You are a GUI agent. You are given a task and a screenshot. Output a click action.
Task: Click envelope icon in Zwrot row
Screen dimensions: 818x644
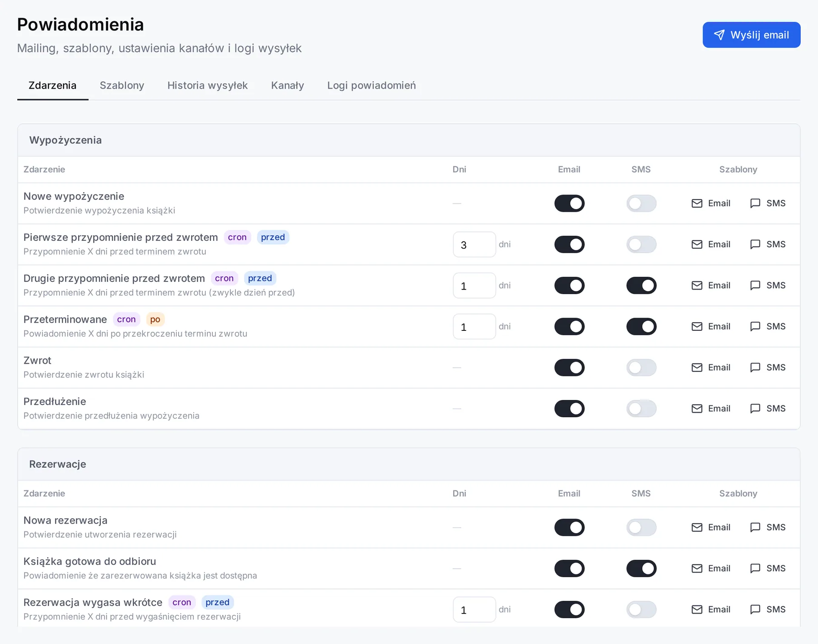click(x=697, y=367)
